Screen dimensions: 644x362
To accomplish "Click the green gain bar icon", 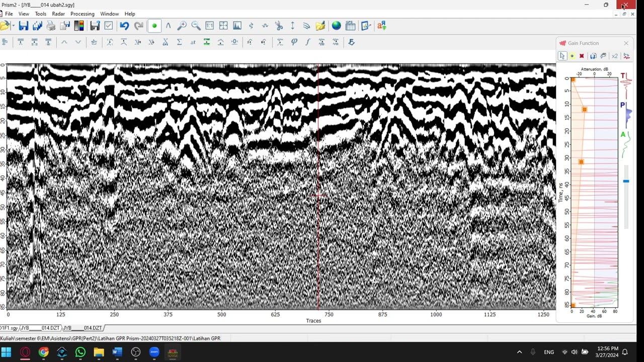I will 206,42.
